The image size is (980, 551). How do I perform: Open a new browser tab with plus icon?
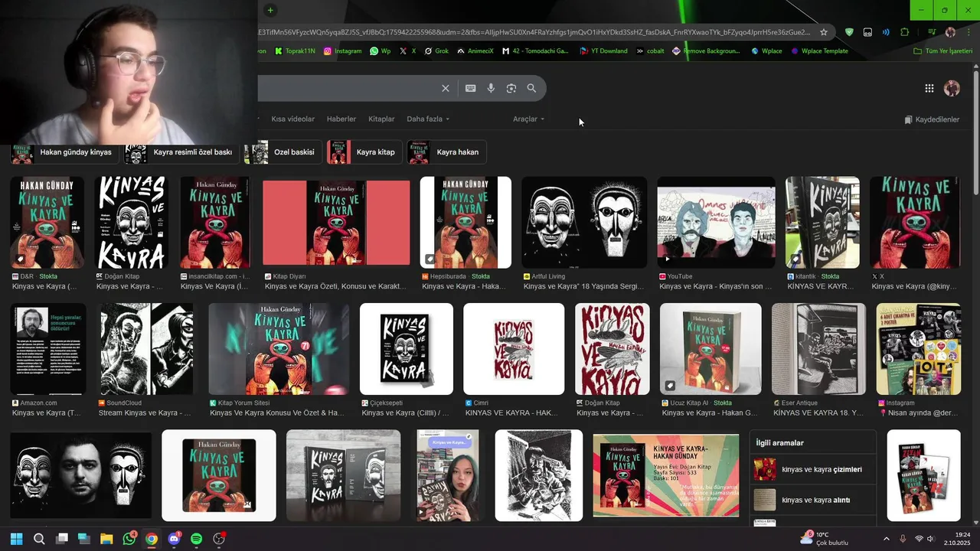pos(270,10)
